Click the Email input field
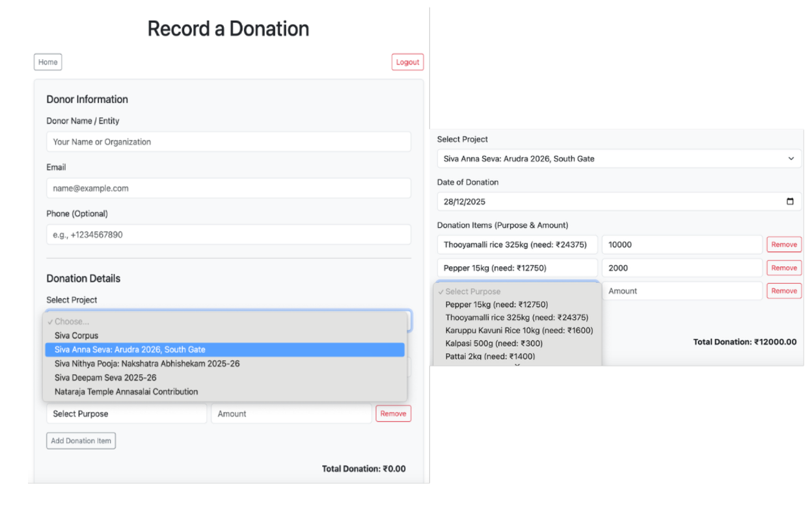Image resolution: width=812 pixels, height=505 pixels. tap(228, 187)
